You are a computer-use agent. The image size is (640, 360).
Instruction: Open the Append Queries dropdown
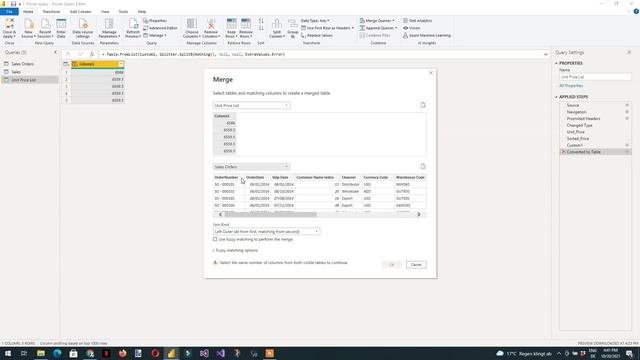click(378, 28)
